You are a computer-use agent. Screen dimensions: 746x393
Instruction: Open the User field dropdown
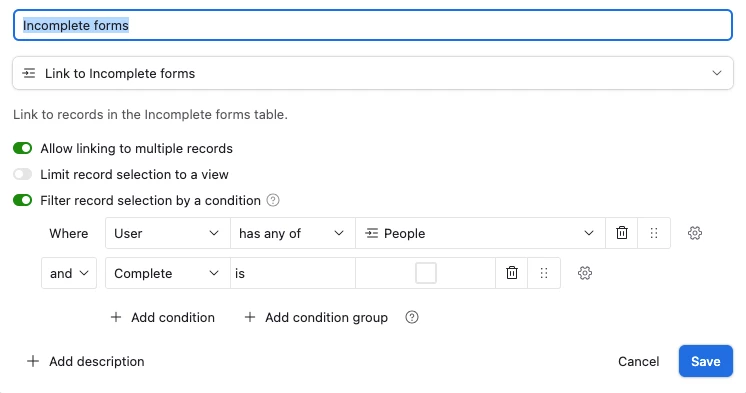click(167, 233)
